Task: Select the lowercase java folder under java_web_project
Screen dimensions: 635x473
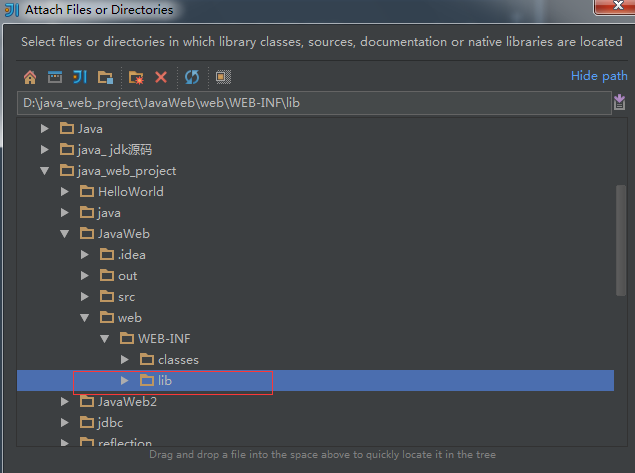Action: [x=100, y=213]
